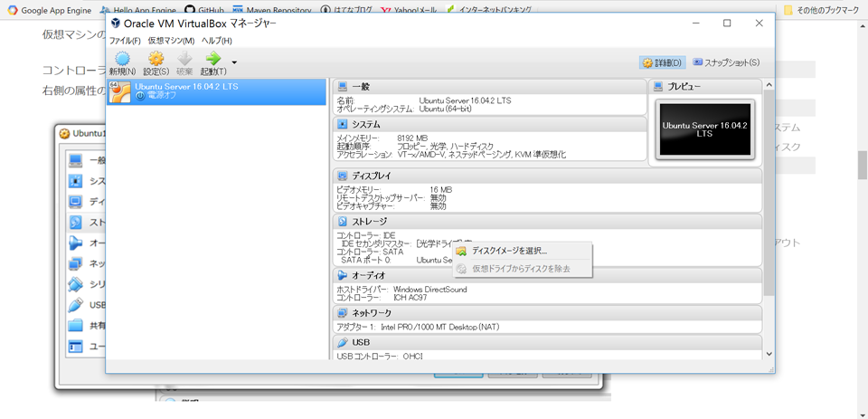Click the Preview (プレビュー) section icon
Screen dimensions: 868x419
[x=658, y=87]
